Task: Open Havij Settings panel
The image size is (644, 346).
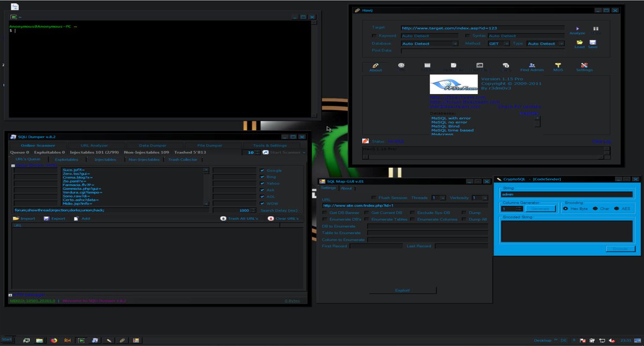Action: 584,66
